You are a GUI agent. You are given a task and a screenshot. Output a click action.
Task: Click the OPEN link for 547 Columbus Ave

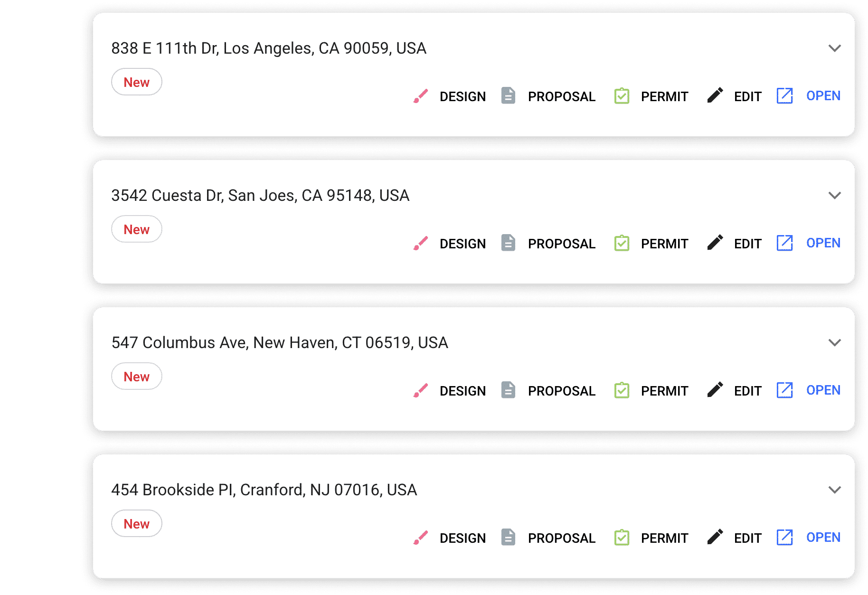[823, 390]
